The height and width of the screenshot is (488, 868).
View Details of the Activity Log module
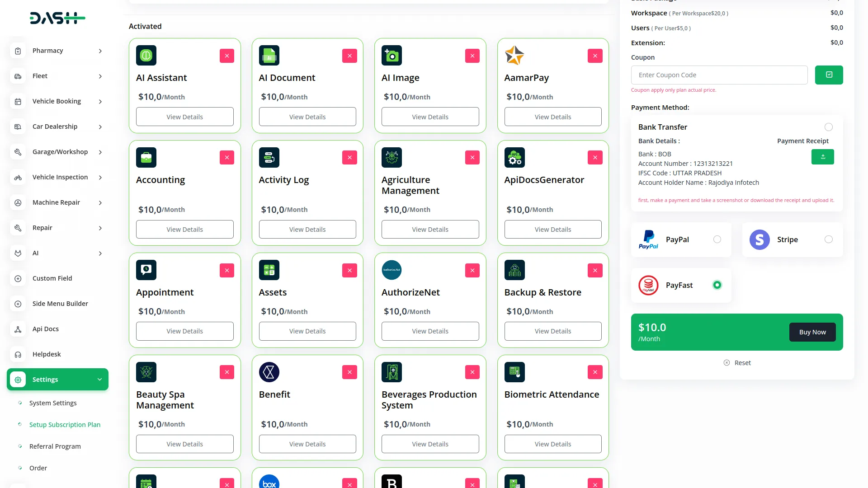pos(307,230)
